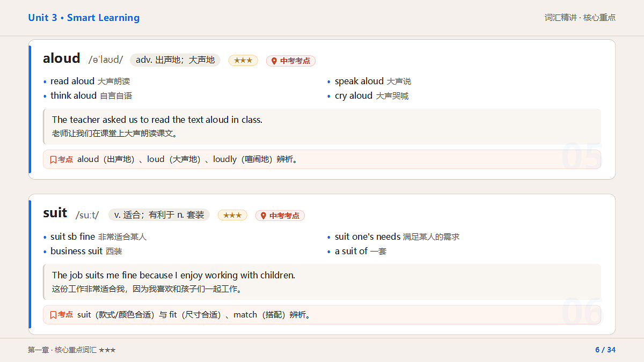Select the 中考考点 tag on the suit card

[280, 216]
